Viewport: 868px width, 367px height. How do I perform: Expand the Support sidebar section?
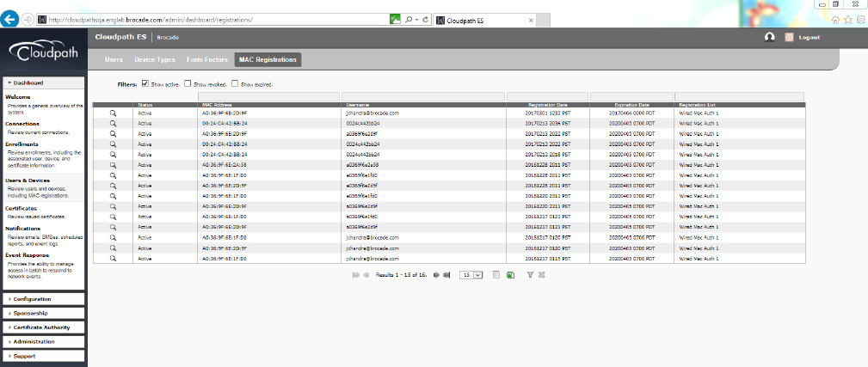coord(44,357)
